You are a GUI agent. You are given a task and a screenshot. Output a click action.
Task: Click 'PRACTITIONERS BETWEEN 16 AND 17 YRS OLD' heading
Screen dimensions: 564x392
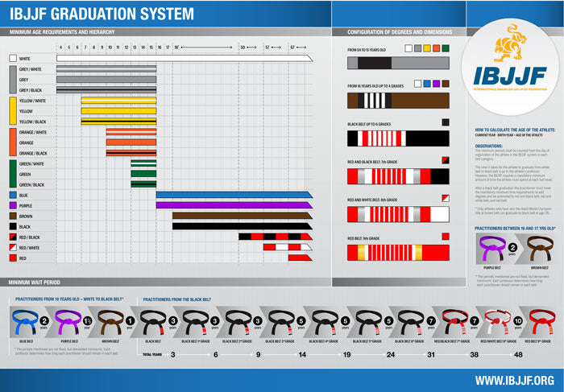(515, 228)
